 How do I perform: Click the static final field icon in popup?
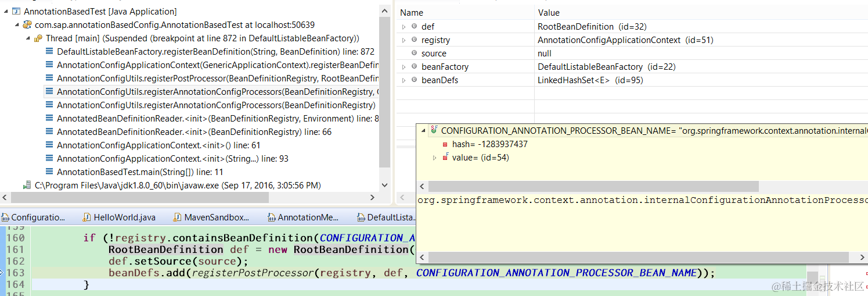434,131
